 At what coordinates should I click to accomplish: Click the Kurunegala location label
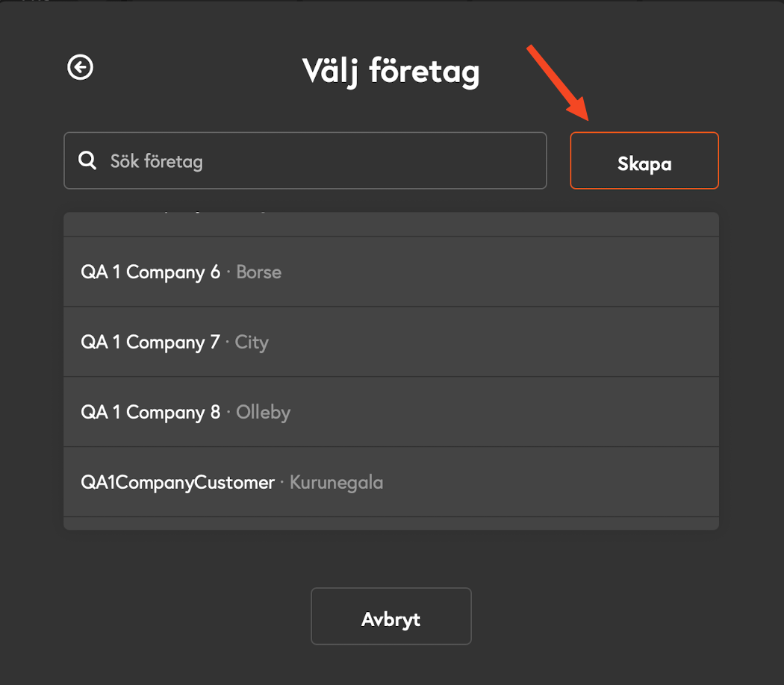[336, 483]
